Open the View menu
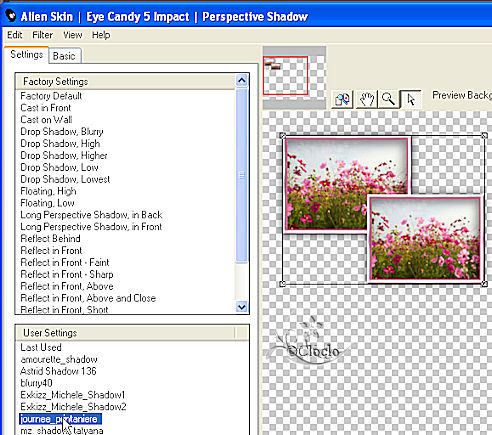Screen dimensions: 492x435 tap(73, 35)
